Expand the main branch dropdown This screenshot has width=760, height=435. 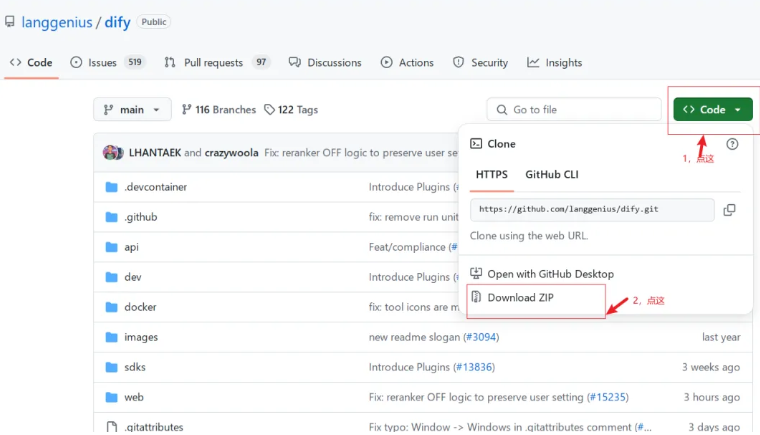click(132, 110)
